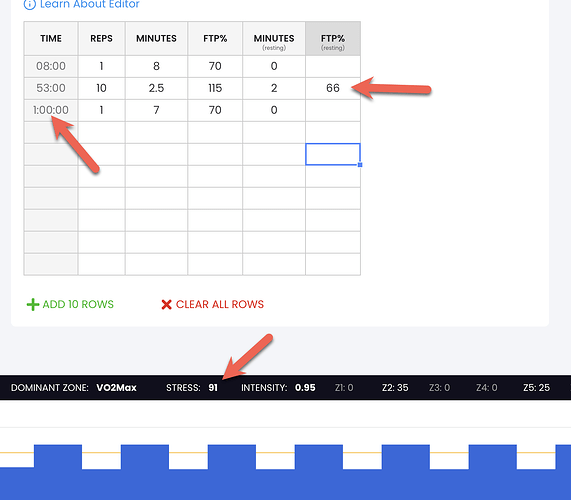This screenshot has height=500, width=571.
Task: Click the FTP% (resting) column header
Action: [333, 39]
